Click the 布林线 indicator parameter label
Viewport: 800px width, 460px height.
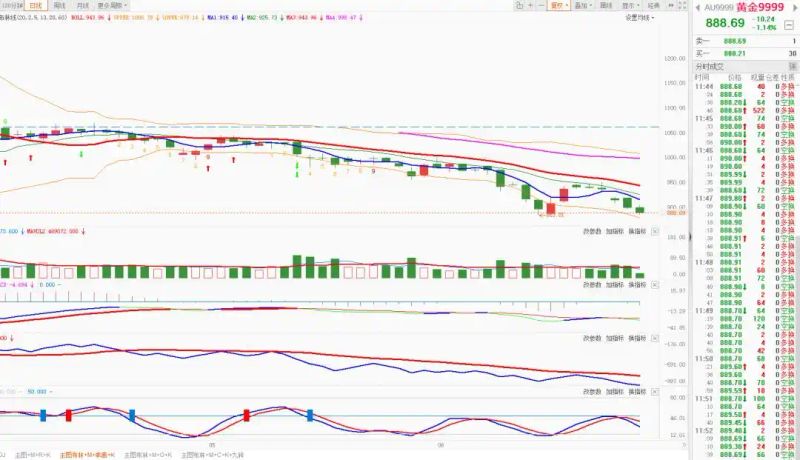(x=34, y=17)
